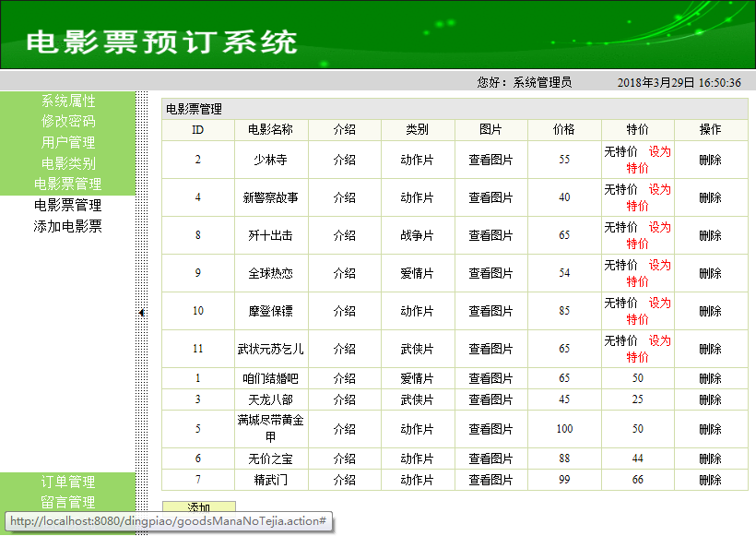Screen dimensions: 756x536
Task: View 查看图片 for 少林寺
Action: pos(490,160)
